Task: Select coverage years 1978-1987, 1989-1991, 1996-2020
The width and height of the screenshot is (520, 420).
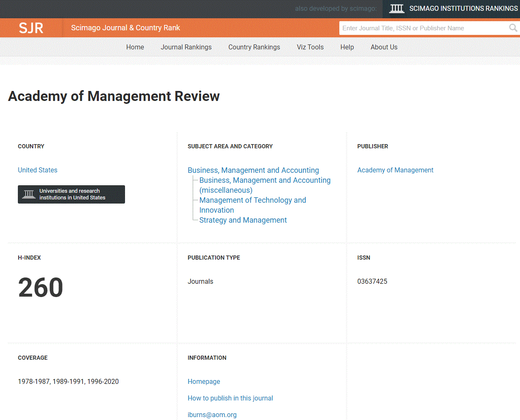Action: pyautogui.click(x=69, y=381)
